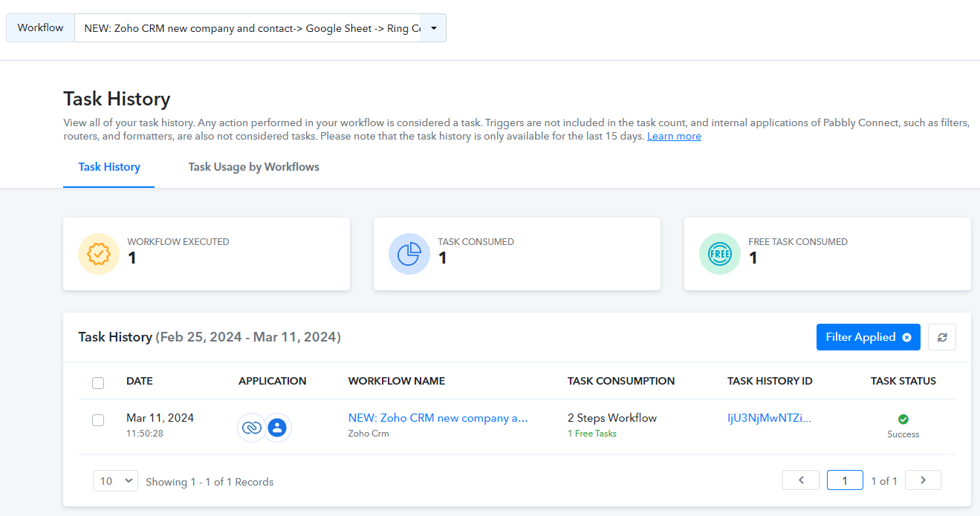980x516 pixels.
Task: Click the contact person application icon
Action: click(277, 428)
